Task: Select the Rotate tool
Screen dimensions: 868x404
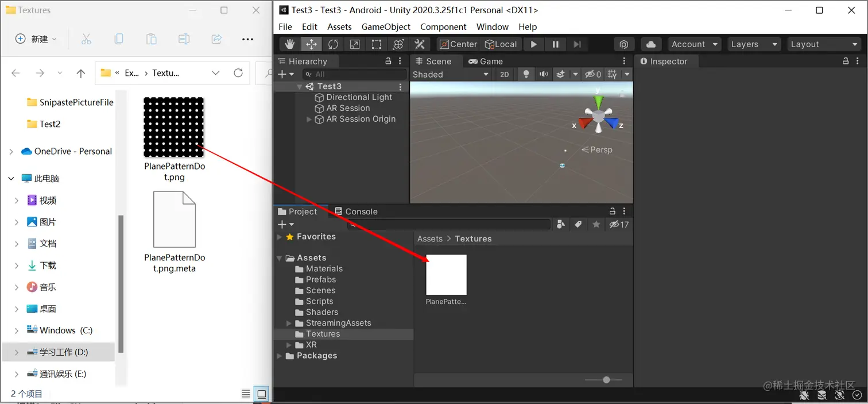Action: tap(333, 44)
